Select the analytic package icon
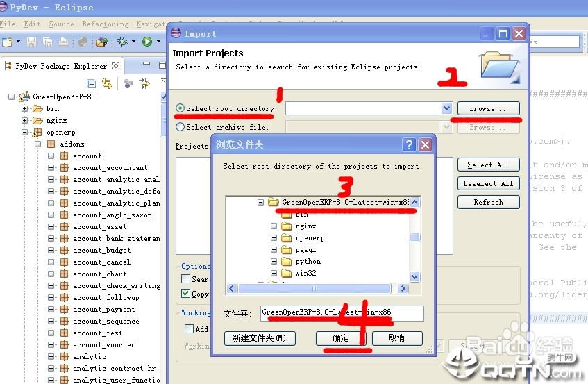This screenshot has width=588, height=384. point(65,356)
